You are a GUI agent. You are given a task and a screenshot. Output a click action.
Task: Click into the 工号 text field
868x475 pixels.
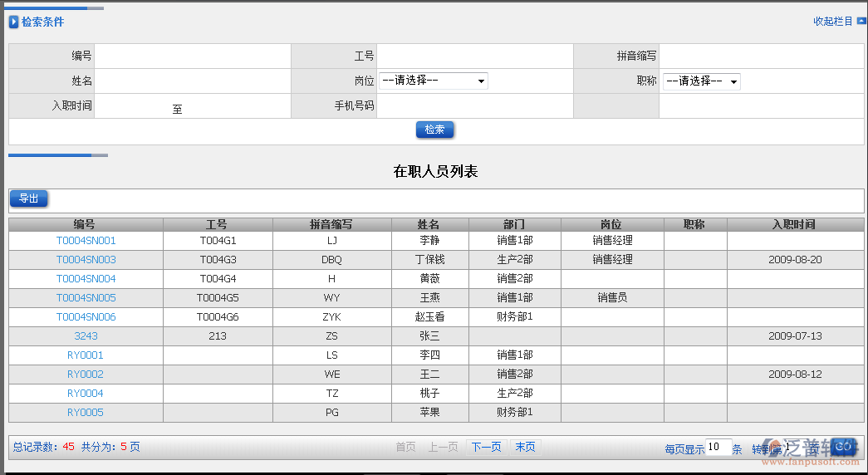[474, 56]
